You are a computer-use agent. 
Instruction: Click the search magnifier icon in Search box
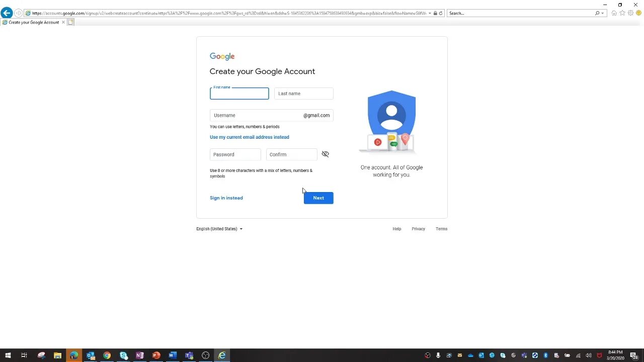[597, 13]
